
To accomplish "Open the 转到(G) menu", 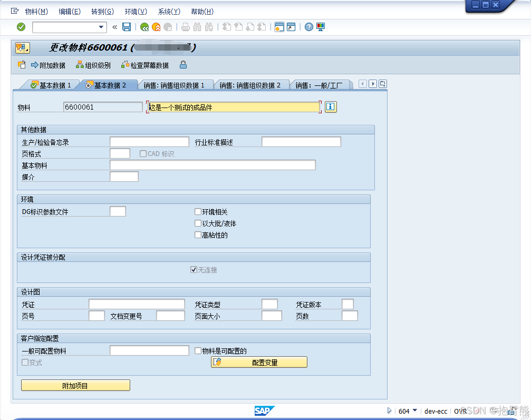I will click(x=103, y=12).
